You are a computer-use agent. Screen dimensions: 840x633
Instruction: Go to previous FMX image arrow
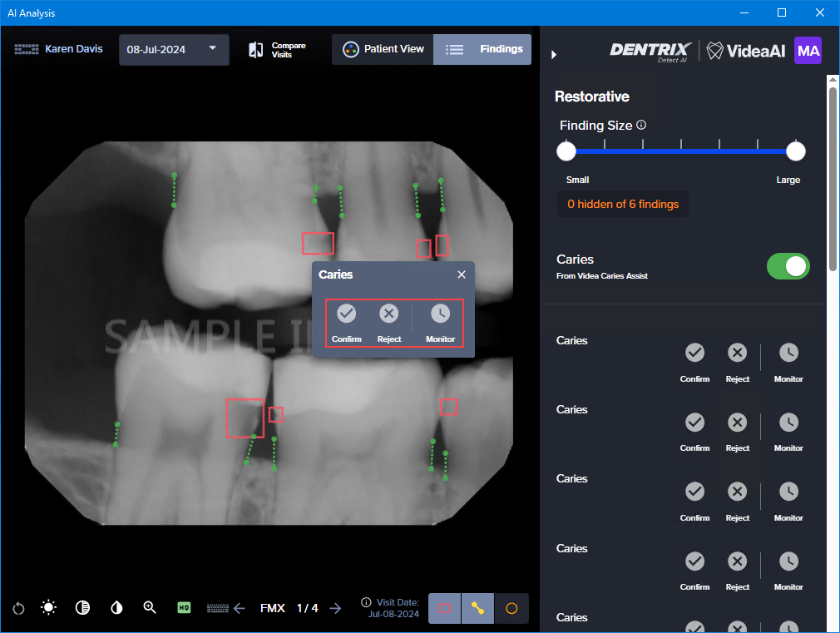(x=240, y=608)
